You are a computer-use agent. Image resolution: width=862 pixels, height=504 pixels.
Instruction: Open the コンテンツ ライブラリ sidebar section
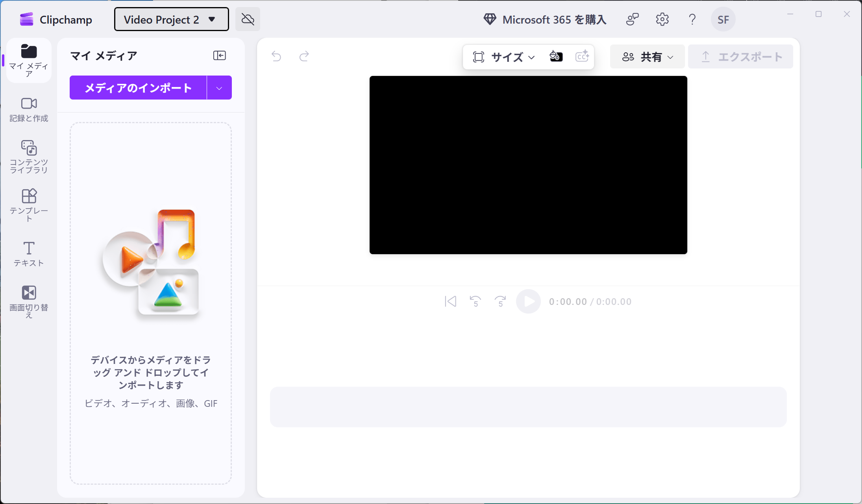pos(29,156)
